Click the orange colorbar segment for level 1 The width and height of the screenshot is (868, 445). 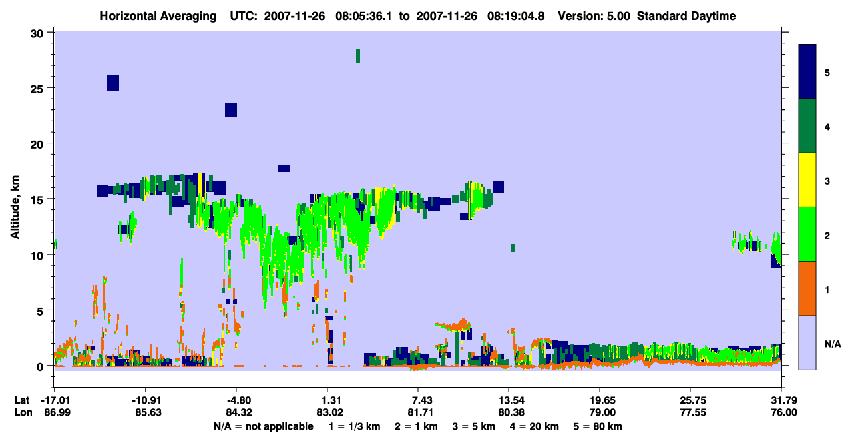[x=807, y=288]
